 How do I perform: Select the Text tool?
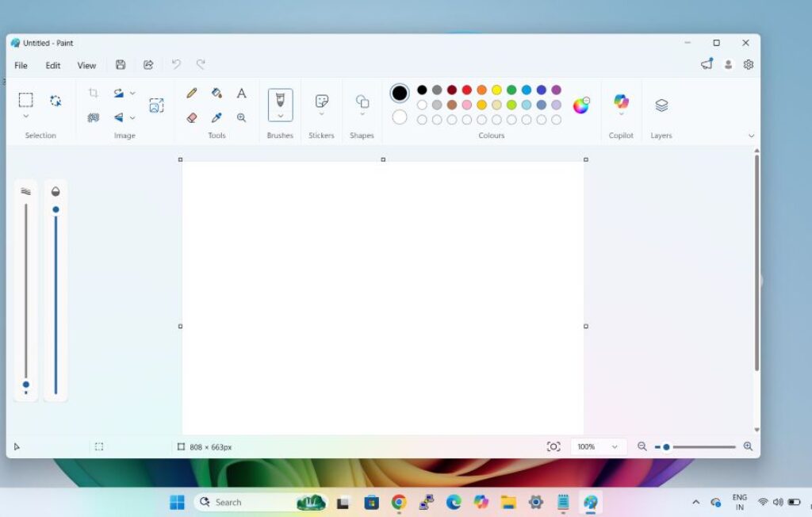[x=241, y=94]
